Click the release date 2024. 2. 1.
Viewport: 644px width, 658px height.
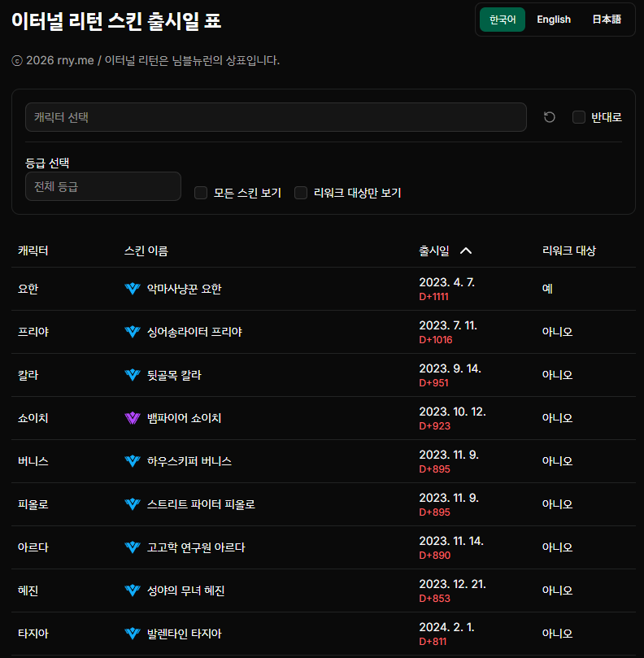[x=446, y=627]
